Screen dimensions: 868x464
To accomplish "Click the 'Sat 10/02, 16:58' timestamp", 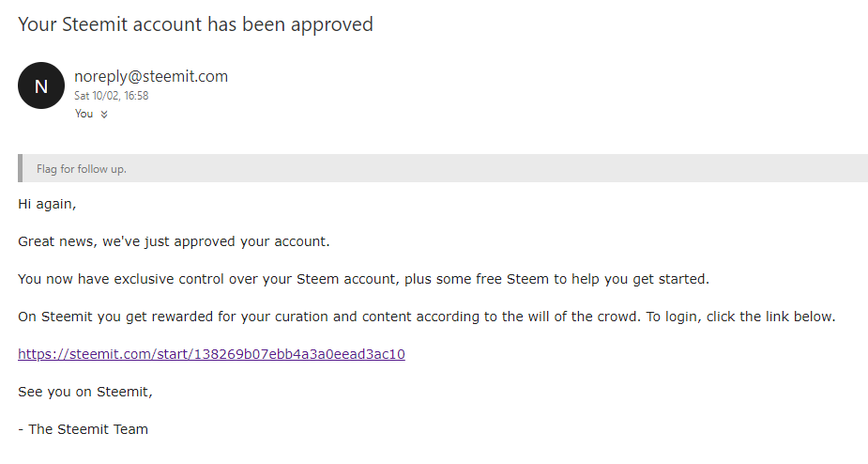I will click(x=112, y=96).
